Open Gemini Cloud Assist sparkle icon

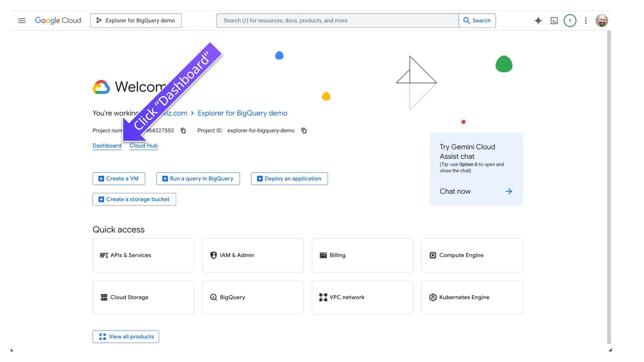[x=538, y=21]
